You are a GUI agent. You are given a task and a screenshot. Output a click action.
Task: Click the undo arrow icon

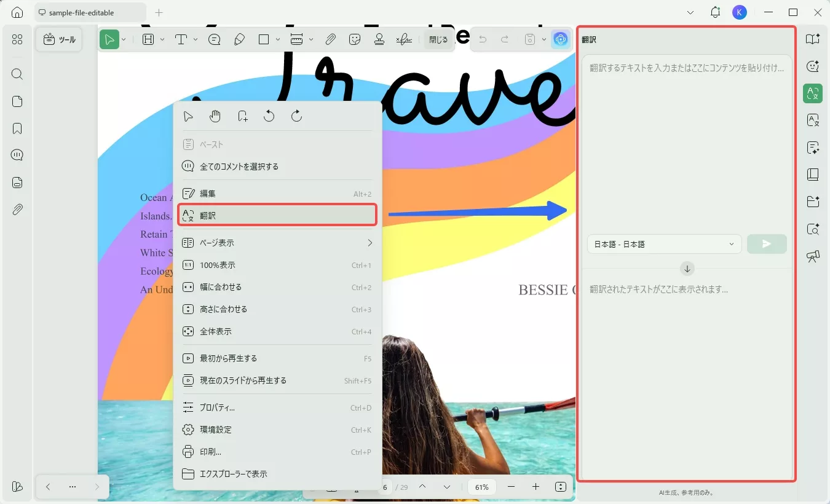point(483,39)
